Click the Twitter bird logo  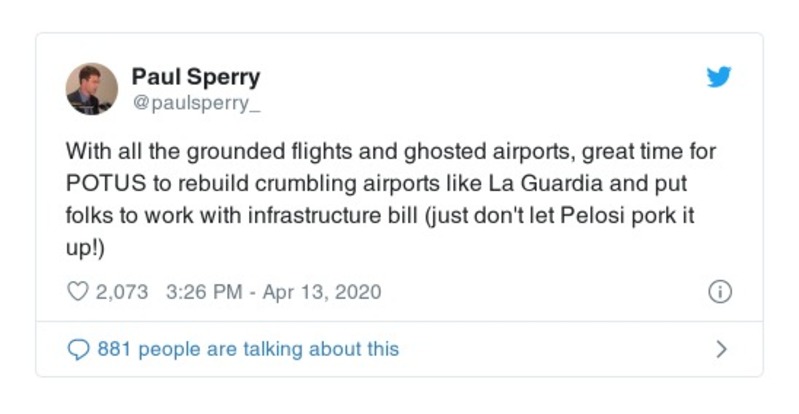point(719,77)
